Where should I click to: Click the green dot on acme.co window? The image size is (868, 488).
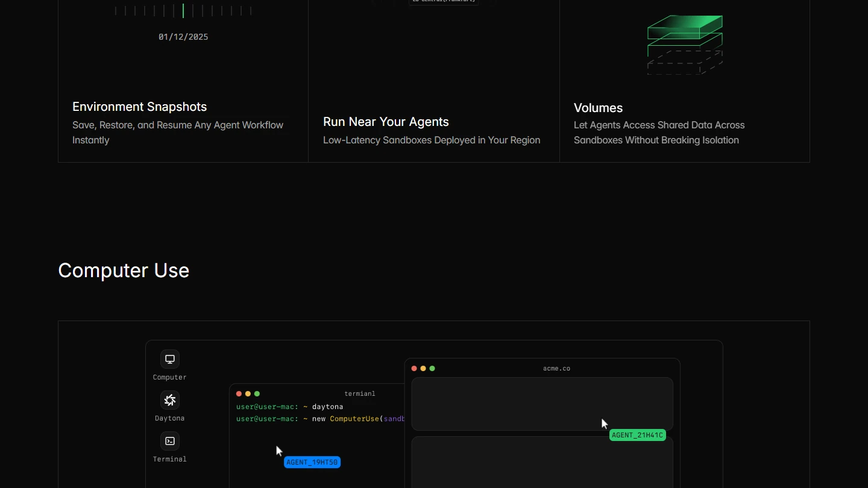[x=432, y=368]
